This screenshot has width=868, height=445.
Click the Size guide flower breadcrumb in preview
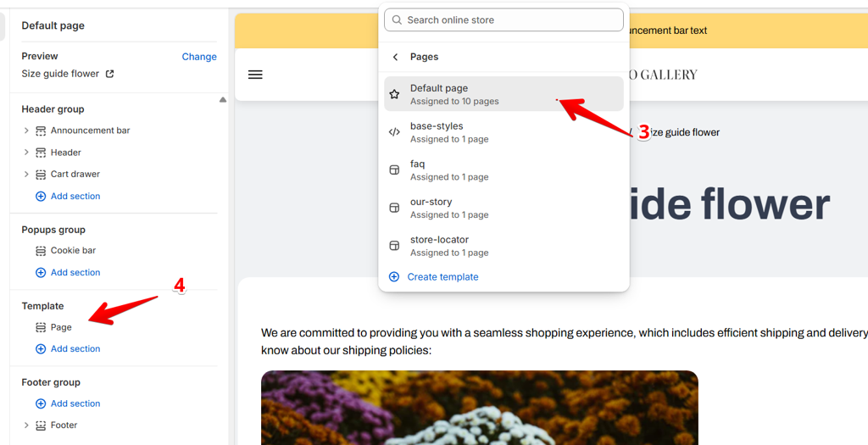pyautogui.click(x=684, y=132)
